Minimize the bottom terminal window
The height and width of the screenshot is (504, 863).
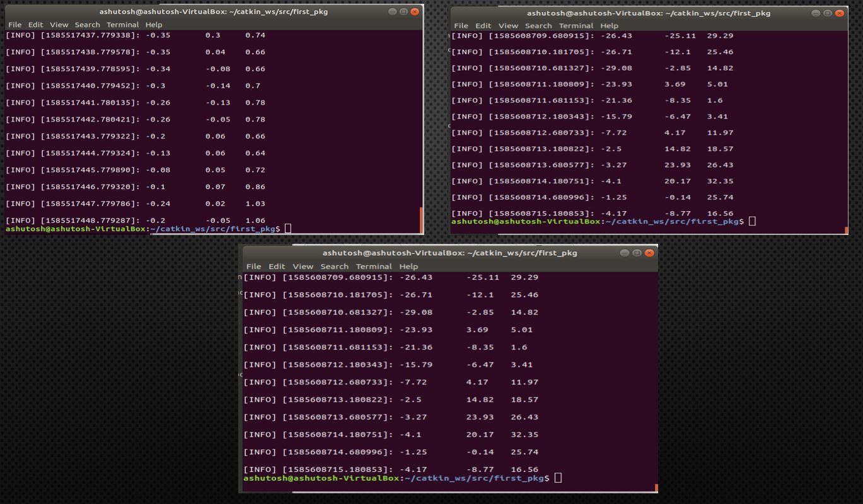coord(625,253)
